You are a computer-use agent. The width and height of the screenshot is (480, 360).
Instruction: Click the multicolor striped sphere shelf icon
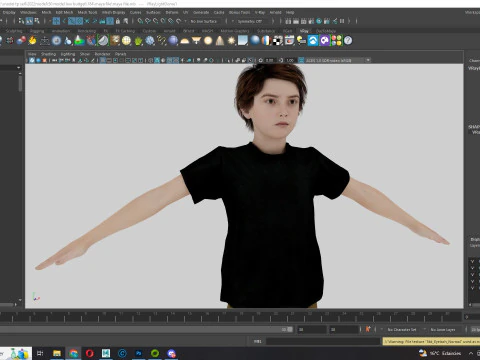click(266, 41)
